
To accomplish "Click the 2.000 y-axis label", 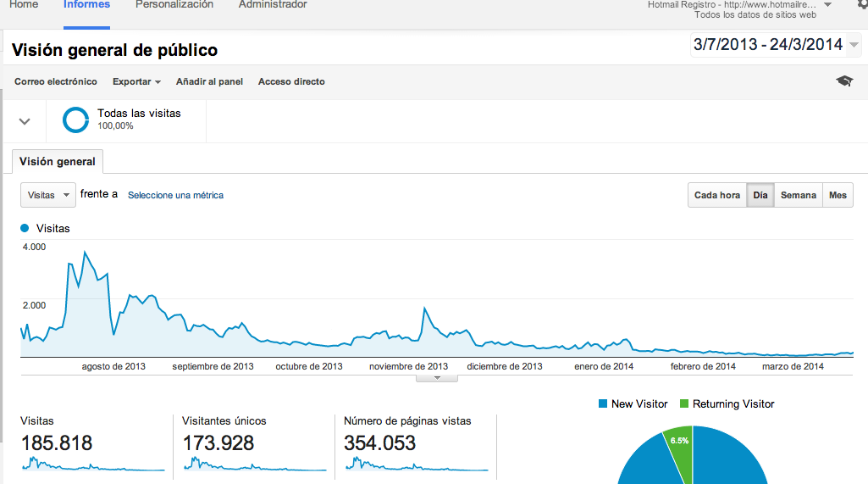I will pyautogui.click(x=34, y=305).
